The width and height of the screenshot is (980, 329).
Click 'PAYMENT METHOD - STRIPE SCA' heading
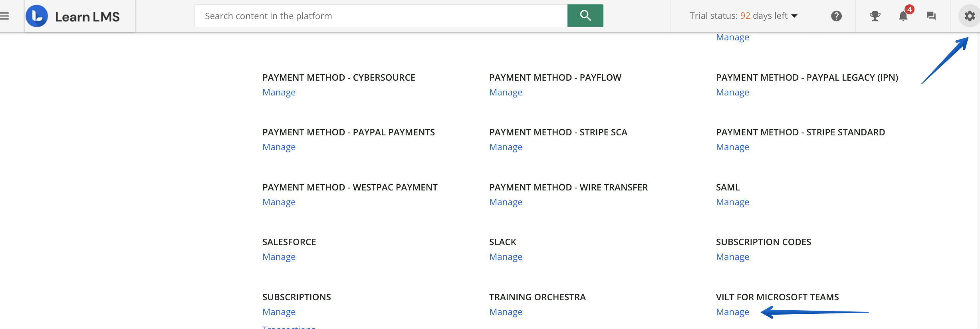point(558,132)
